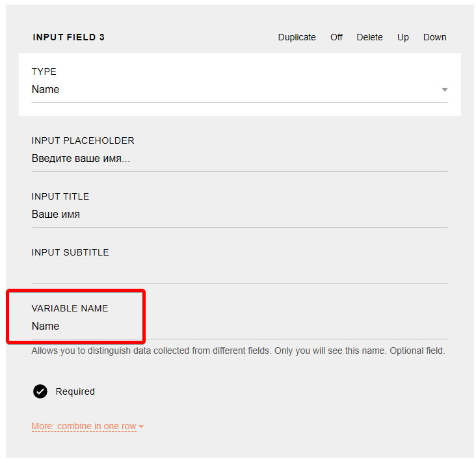The width and height of the screenshot is (476, 463).
Task: Click the INPUT FIELD 3 header
Action: pyautogui.click(x=68, y=37)
